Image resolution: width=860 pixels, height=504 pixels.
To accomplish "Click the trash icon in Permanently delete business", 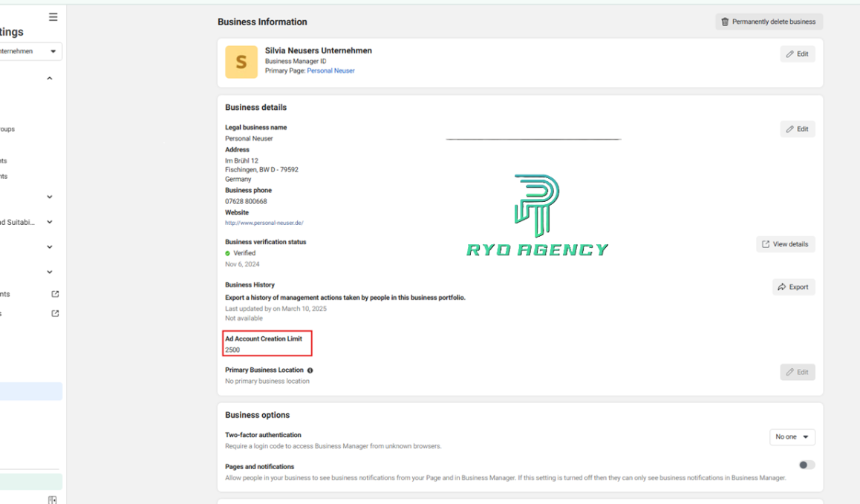I will point(725,22).
